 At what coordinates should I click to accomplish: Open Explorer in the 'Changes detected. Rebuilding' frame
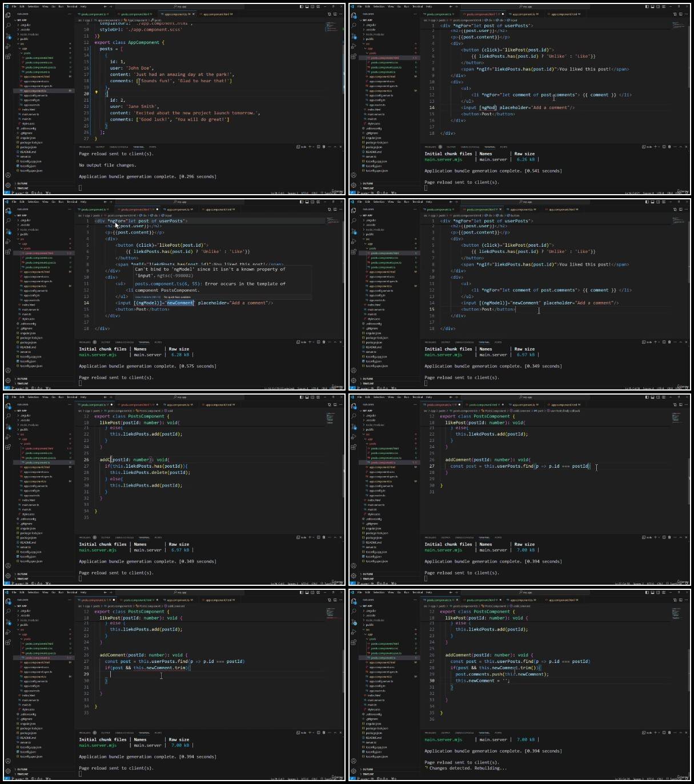pyautogui.click(x=354, y=601)
